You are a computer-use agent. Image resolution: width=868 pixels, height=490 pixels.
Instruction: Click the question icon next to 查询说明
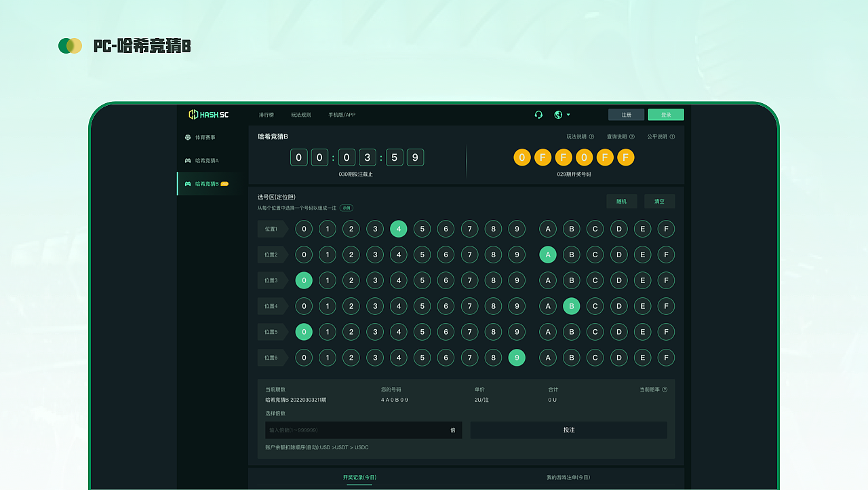point(631,136)
